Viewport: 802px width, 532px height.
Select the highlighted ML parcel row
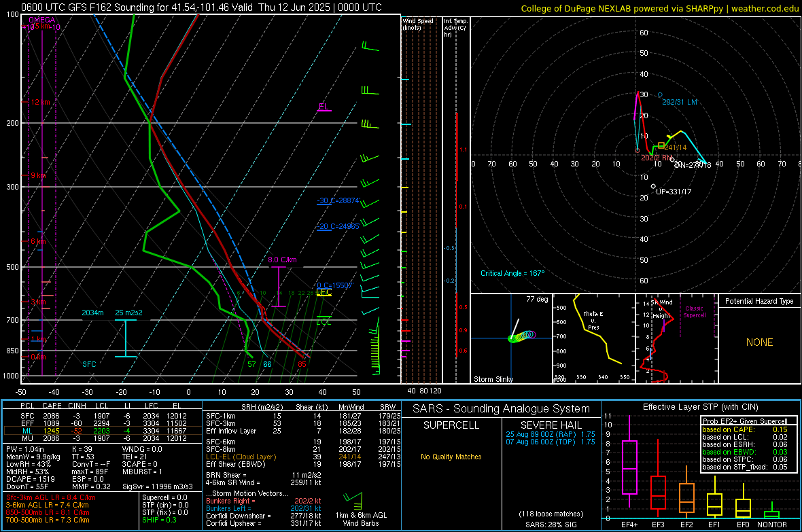pos(103,431)
